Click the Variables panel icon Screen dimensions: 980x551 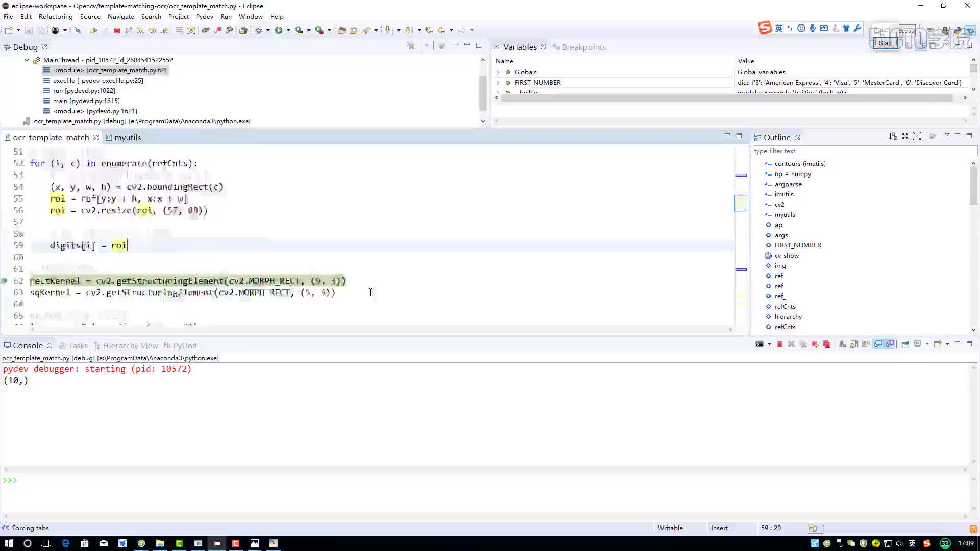pyautogui.click(x=498, y=46)
